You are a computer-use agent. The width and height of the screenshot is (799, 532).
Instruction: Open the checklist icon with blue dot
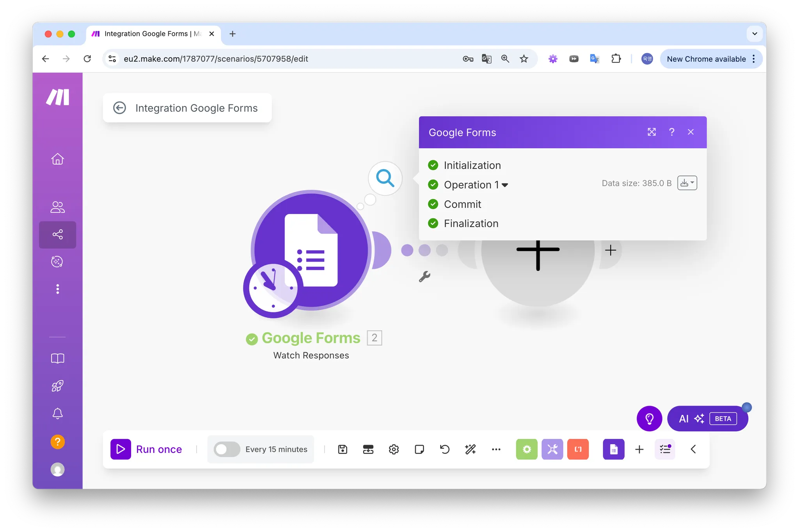[x=665, y=449]
